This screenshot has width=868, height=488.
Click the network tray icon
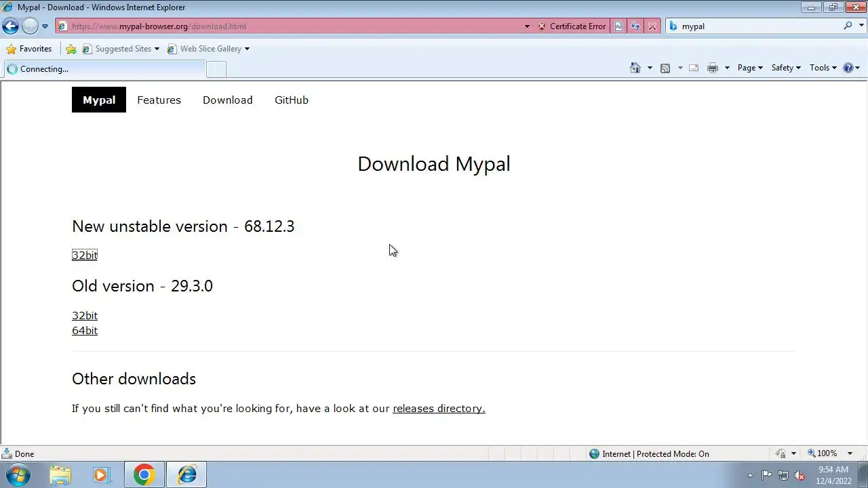pyautogui.click(x=783, y=475)
